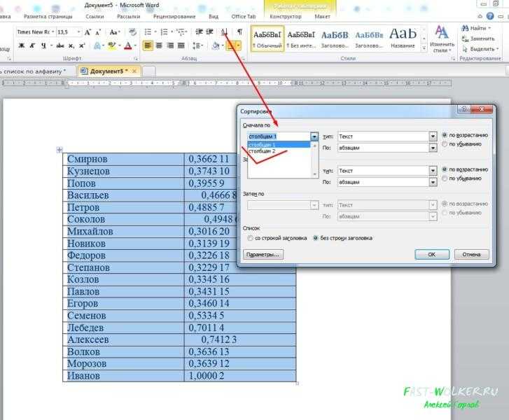Apply shading fill color to cells

216,45
